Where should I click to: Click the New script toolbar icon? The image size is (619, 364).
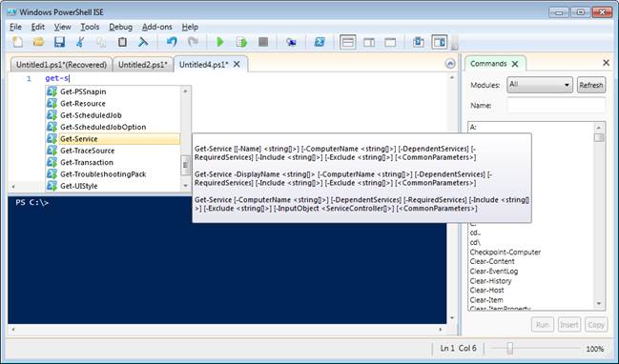coord(17,42)
